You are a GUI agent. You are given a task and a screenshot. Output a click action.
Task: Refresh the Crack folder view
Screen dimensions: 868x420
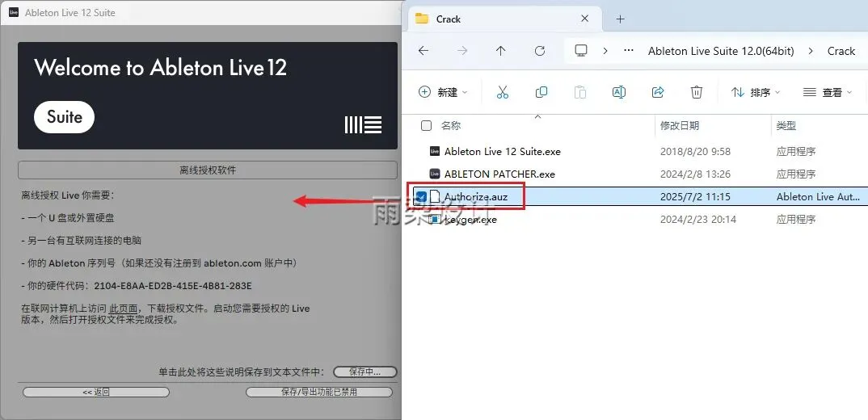(540, 51)
